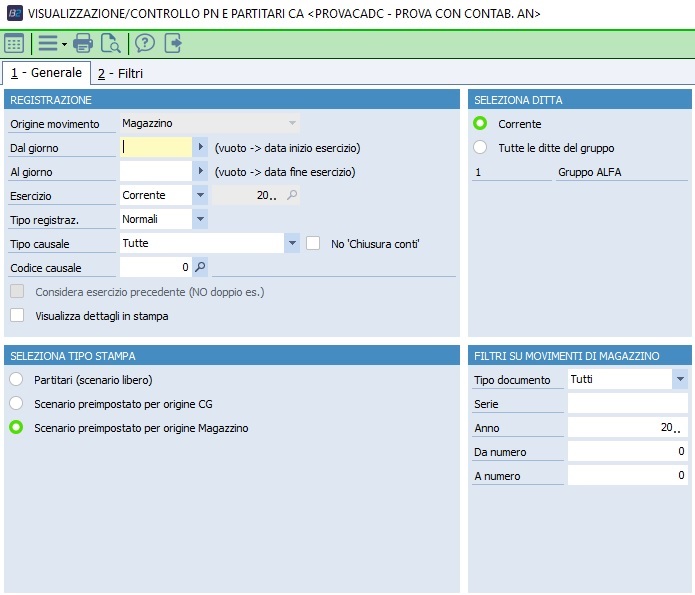Open the print preview icon
This screenshot has height=595, width=695.
point(110,43)
